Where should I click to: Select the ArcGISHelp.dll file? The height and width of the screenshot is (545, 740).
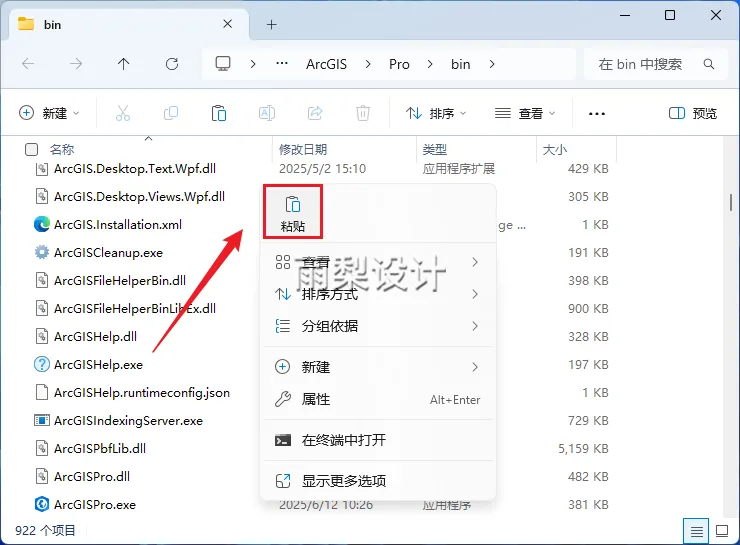tap(95, 336)
